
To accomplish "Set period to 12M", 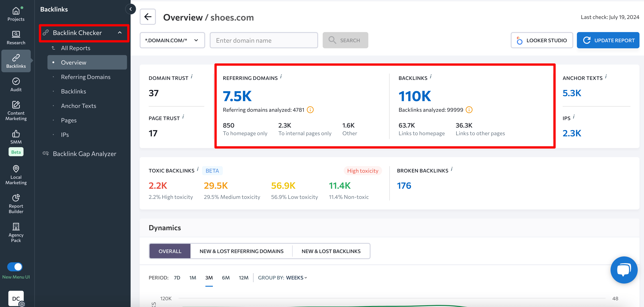I will tap(244, 277).
